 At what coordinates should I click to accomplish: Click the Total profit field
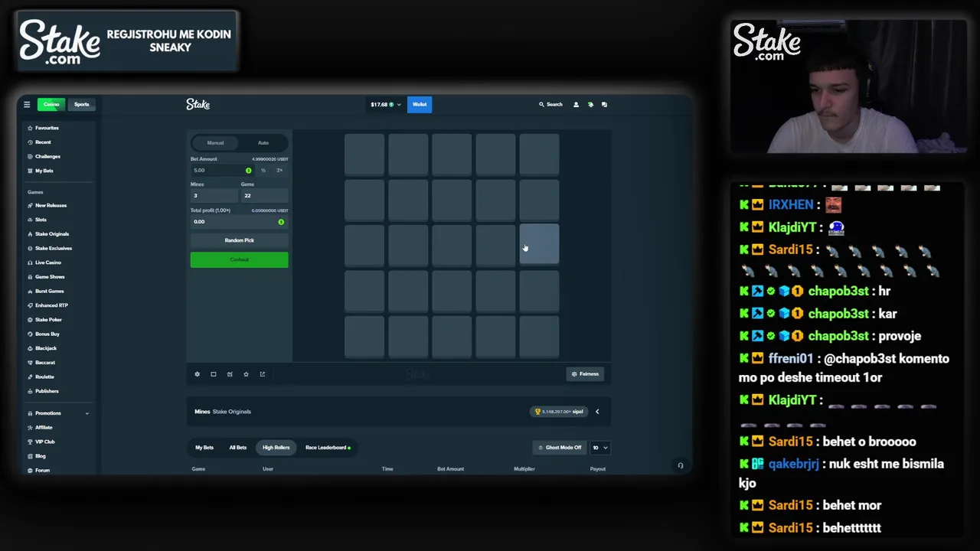point(240,222)
